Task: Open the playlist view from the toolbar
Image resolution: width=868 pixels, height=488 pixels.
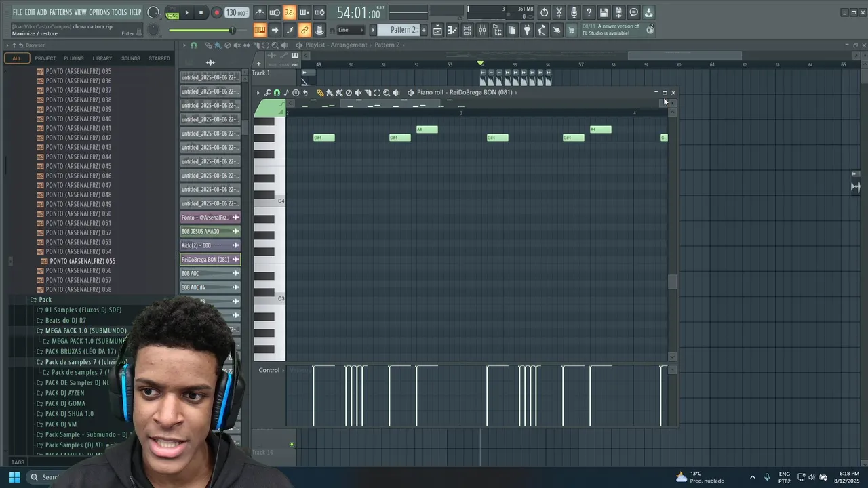Action: pos(437,30)
